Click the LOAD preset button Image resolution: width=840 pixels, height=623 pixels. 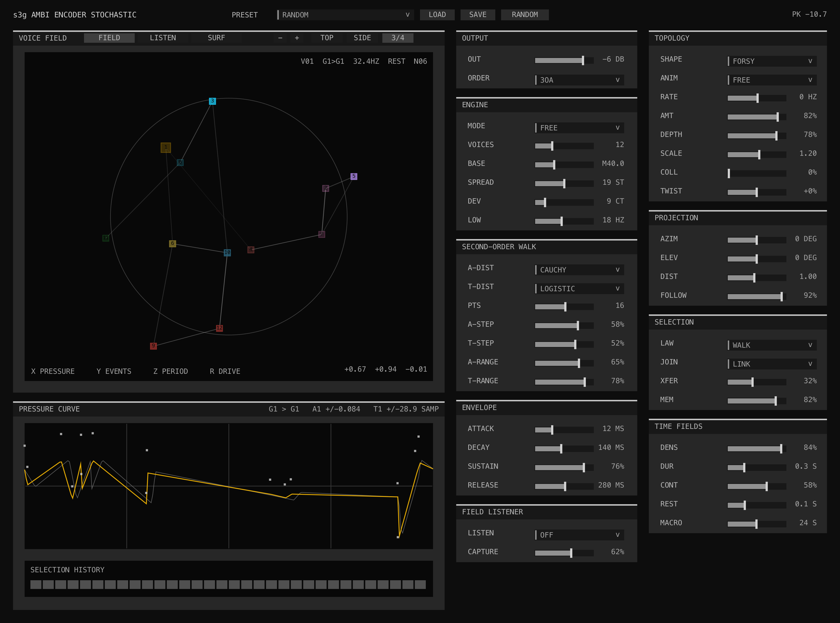pos(437,15)
